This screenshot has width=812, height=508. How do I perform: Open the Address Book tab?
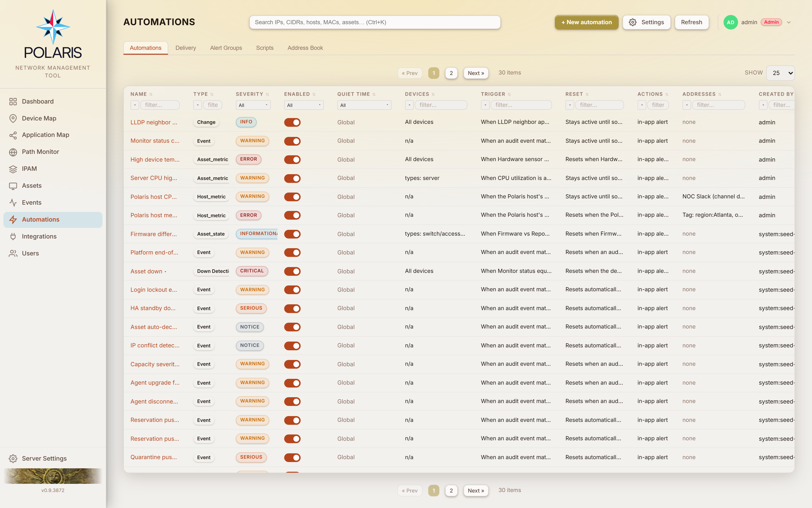pyautogui.click(x=305, y=48)
